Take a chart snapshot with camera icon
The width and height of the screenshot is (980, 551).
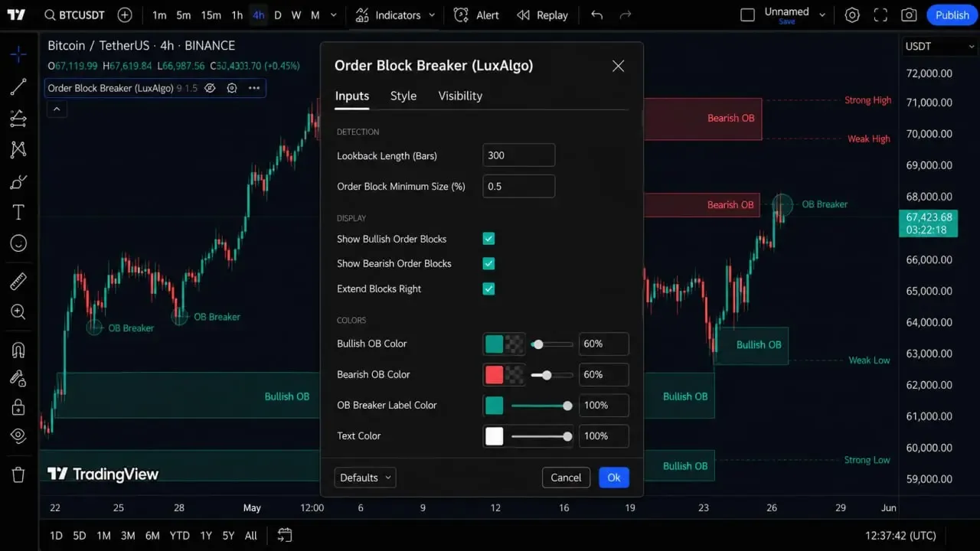pos(909,15)
